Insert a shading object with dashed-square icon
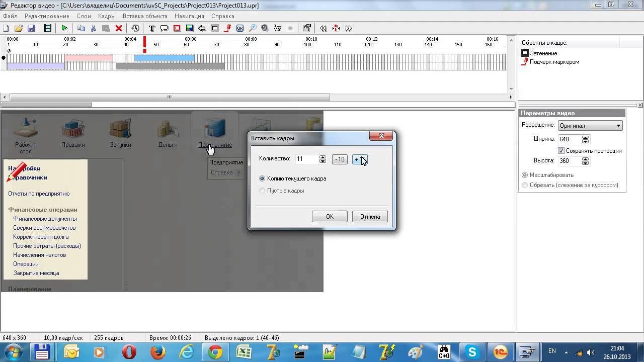This screenshot has height=362, width=644. coord(215,28)
